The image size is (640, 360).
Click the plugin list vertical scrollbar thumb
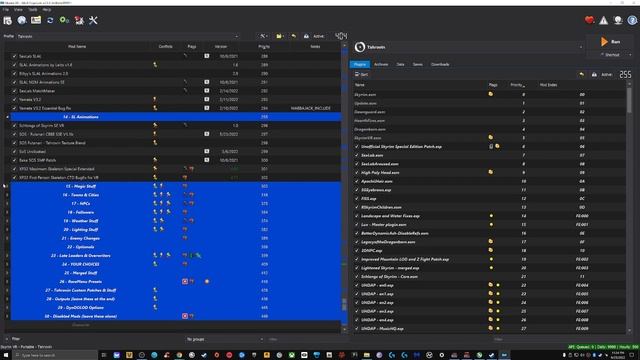click(629, 100)
